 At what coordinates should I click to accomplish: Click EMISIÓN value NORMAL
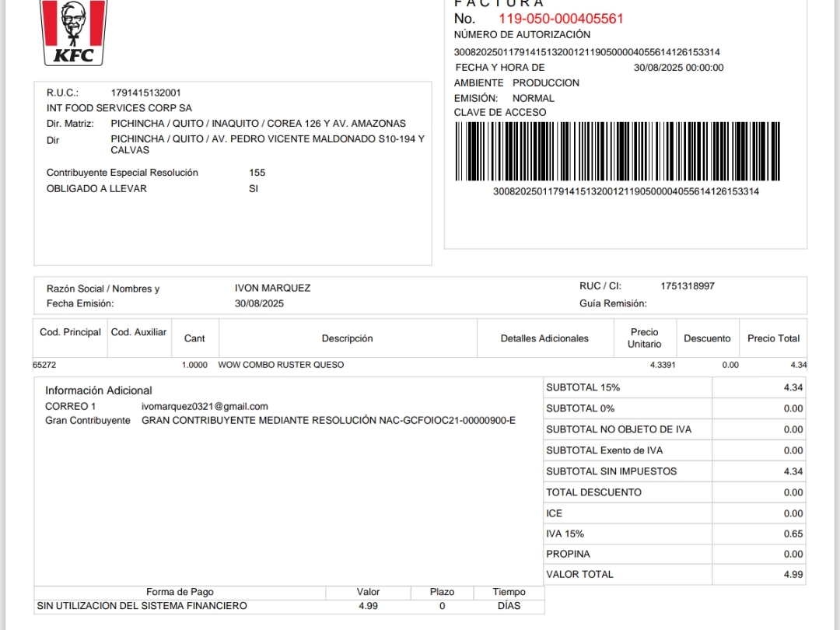(533, 99)
